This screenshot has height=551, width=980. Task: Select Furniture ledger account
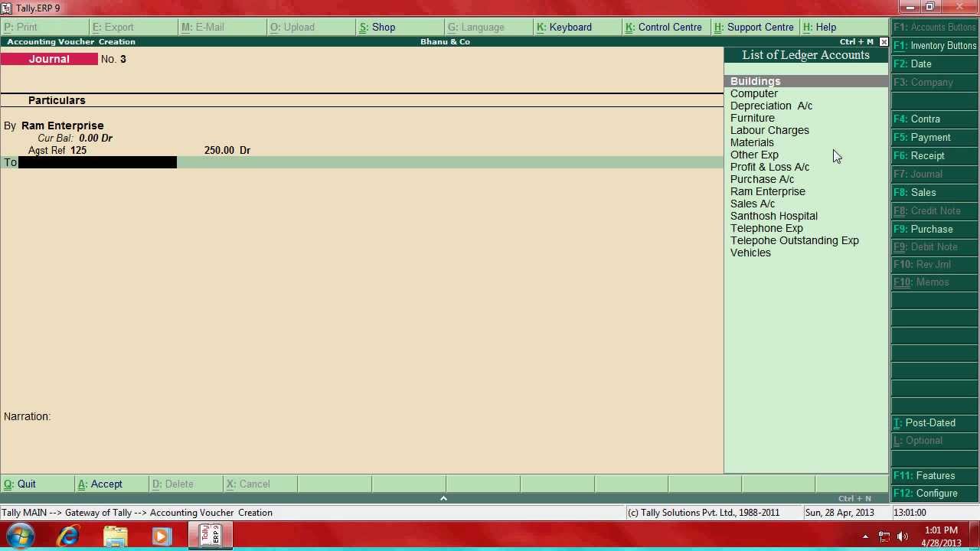coord(753,118)
